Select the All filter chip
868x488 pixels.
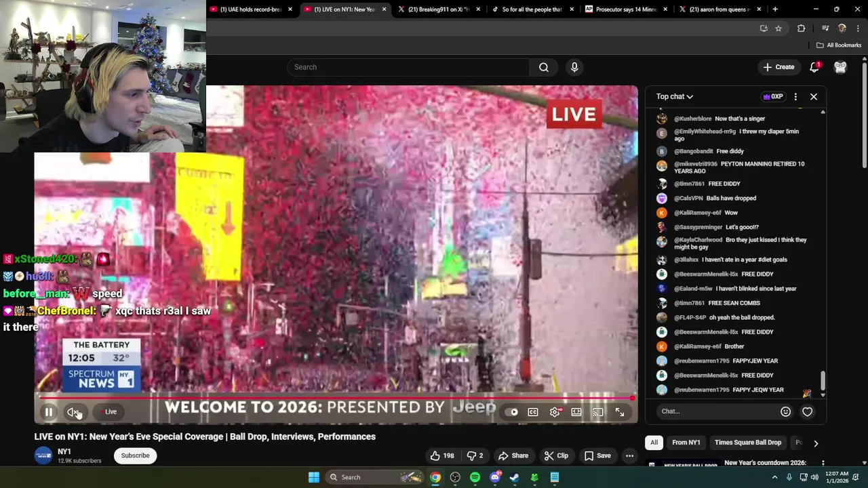click(x=654, y=443)
